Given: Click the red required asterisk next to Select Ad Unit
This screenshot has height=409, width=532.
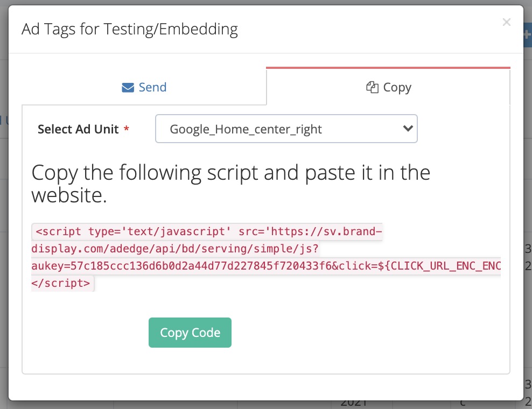Looking at the screenshot, I should [127, 130].
